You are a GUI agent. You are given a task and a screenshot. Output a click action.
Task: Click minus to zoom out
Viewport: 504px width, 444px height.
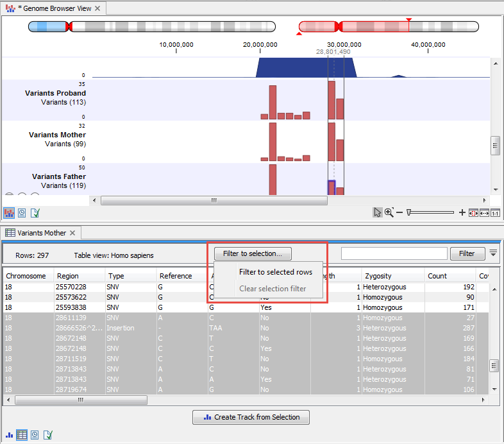coord(399,213)
